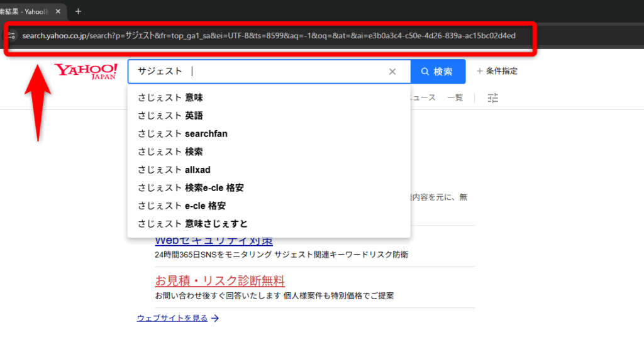Choose suggestion さじぇスト 意味さじぇすと
This screenshot has width=644, height=347.
point(269,224)
